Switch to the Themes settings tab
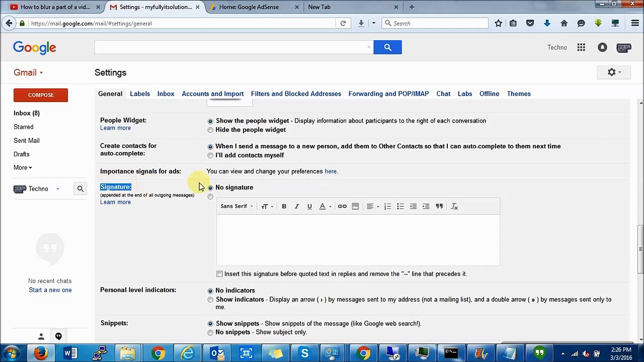This screenshot has width=644, height=362. click(x=519, y=94)
